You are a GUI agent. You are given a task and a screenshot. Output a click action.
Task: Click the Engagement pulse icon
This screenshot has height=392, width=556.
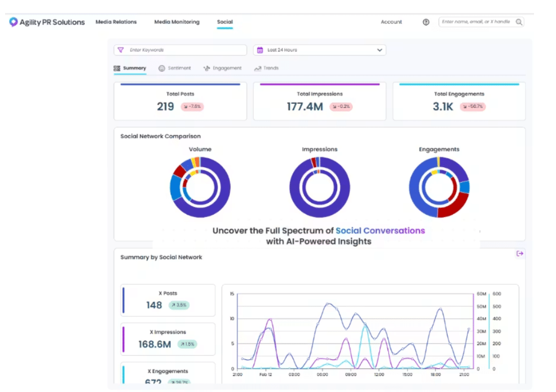click(206, 68)
